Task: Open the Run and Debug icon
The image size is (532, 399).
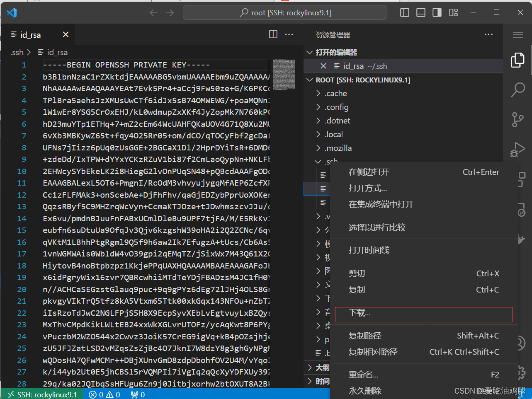Action: pyautogui.click(x=517, y=150)
